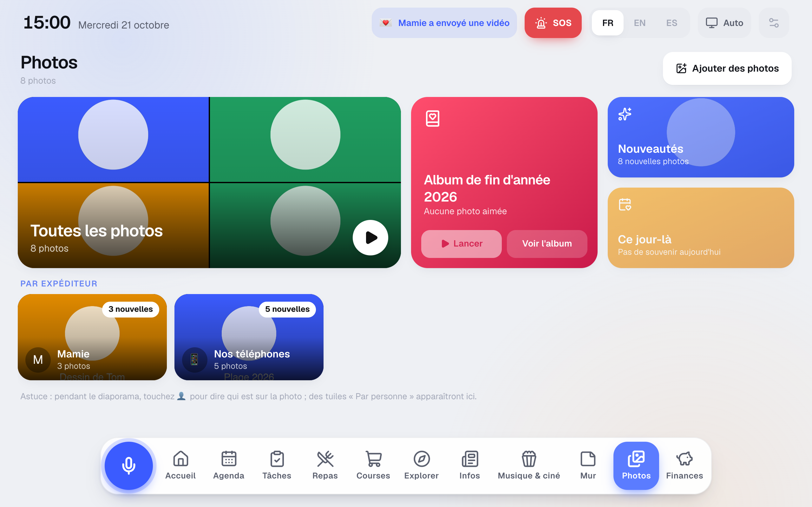Open the settings sliders icon
The height and width of the screenshot is (507, 812).
[x=774, y=23]
